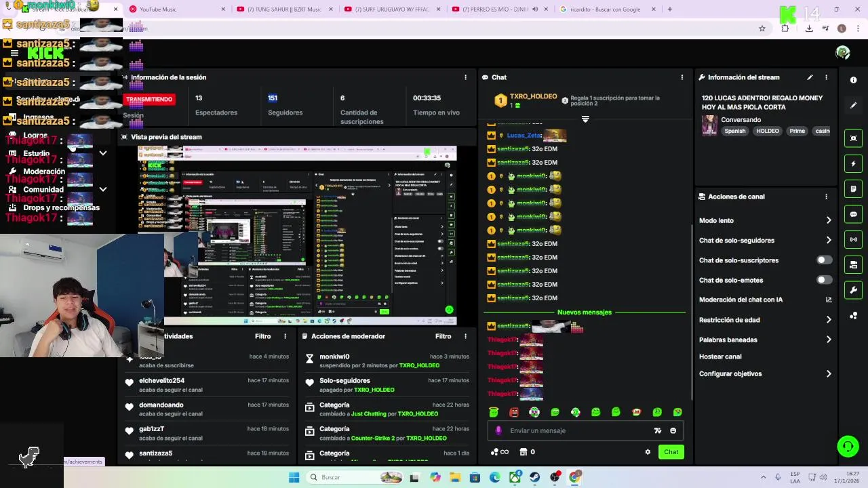Screen dimensions: 868x488
Task: Click the green headset support button
Action: [848, 446]
